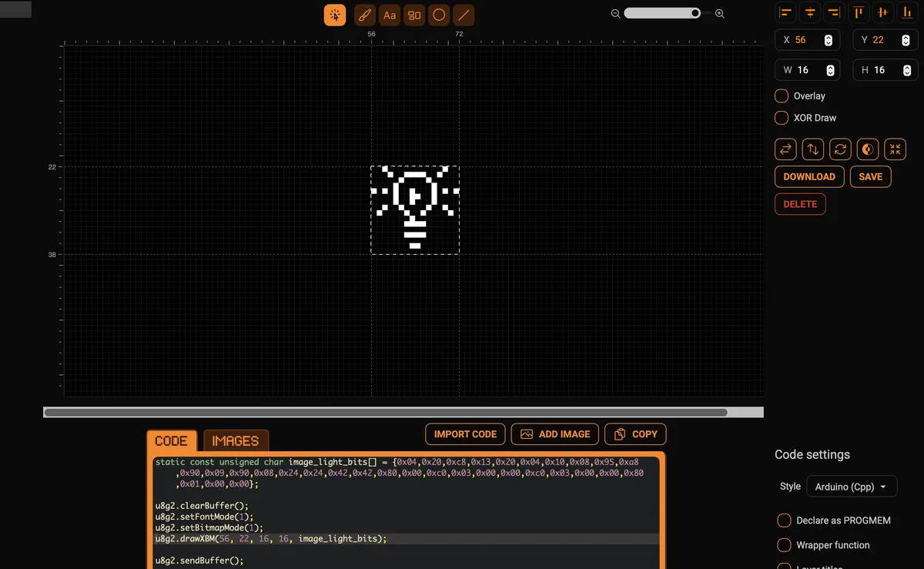Click the H value field showing 16
The height and width of the screenshot is (569, 924).
885,70
